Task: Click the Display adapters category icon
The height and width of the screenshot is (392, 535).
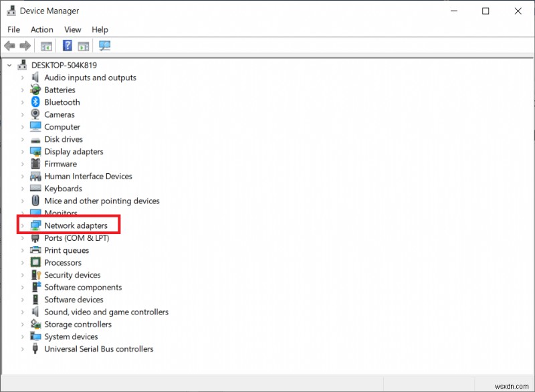Action: [x=35, y=151]
